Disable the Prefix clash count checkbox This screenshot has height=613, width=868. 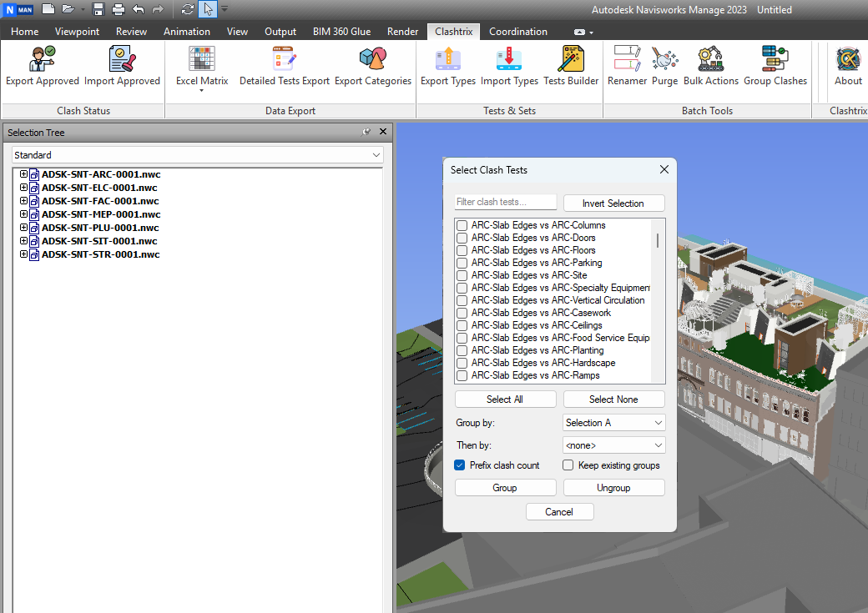[460, 465]
